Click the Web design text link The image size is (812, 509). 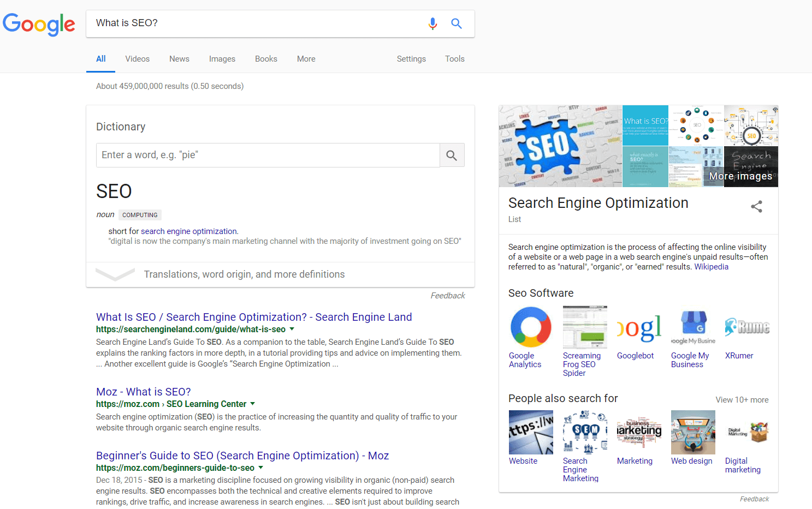pyautogui.click(x=692, y=461)
